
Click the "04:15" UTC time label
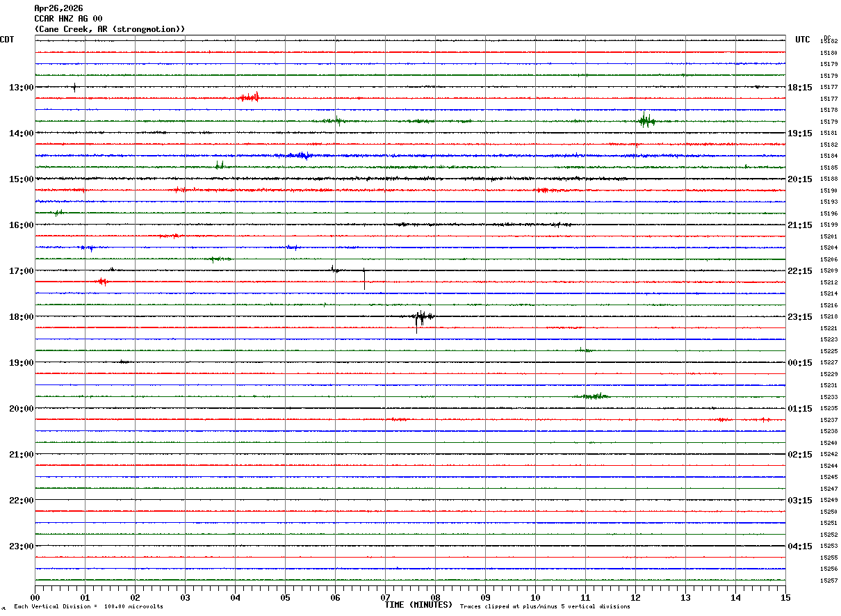(x=800, y=546)
